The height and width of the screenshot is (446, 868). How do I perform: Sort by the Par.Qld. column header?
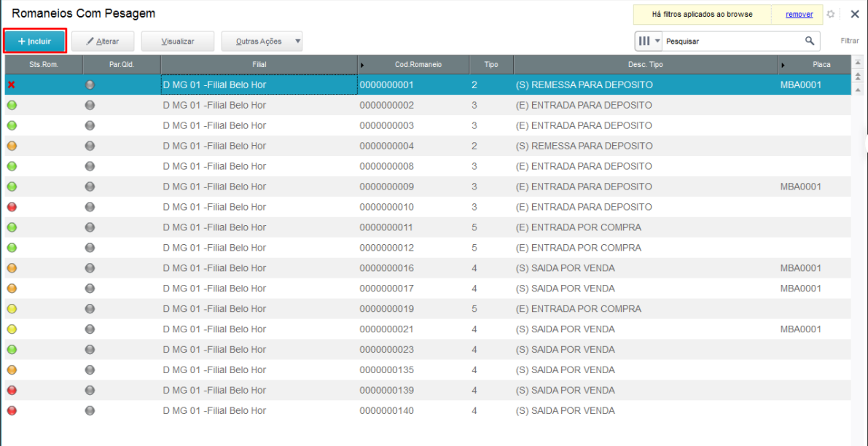coord(122,65)
